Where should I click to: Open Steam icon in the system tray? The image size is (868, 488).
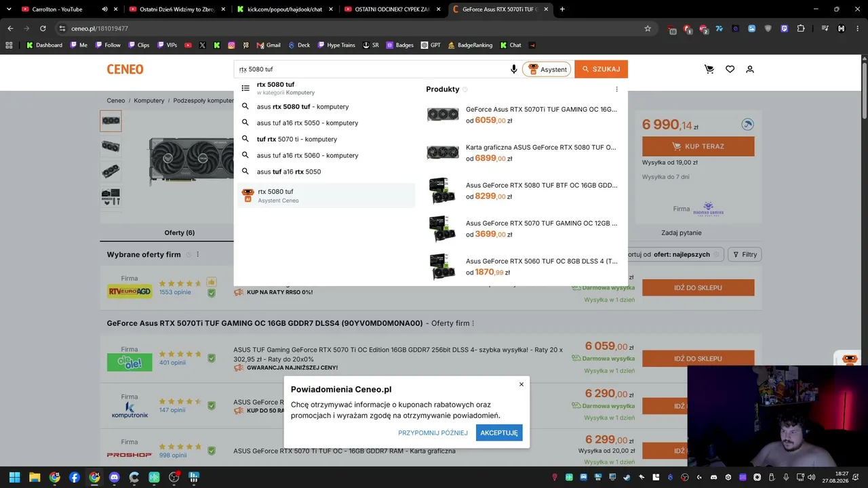[627, 477]
